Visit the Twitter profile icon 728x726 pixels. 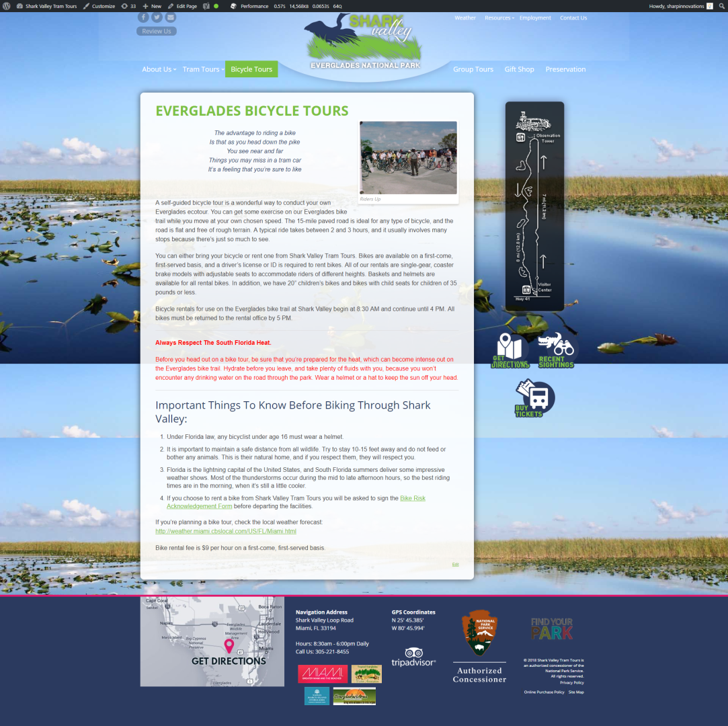tap(157, 17)
